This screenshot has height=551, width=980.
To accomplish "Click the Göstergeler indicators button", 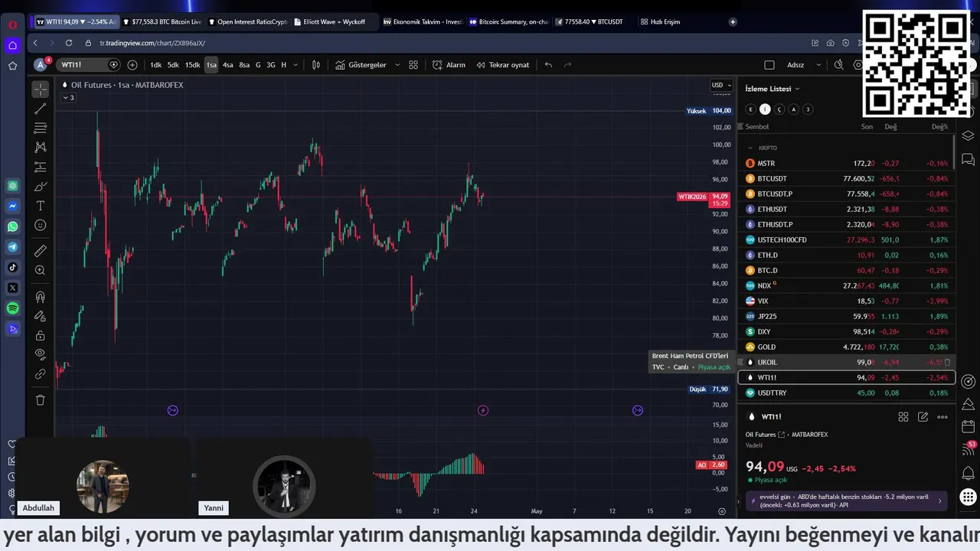I will pos(361,65).
